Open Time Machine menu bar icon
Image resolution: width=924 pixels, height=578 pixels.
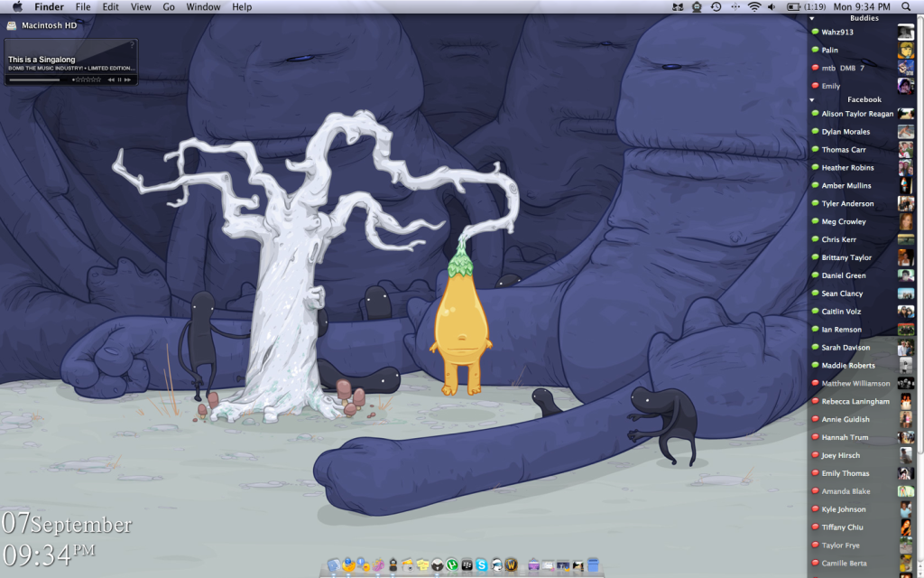tap(716, 6)
